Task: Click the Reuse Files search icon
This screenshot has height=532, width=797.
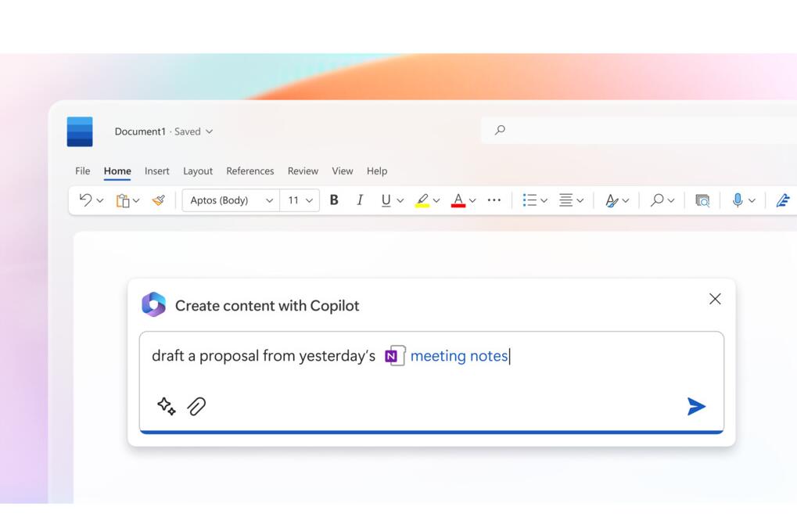Action: click(x=702, y=200)
